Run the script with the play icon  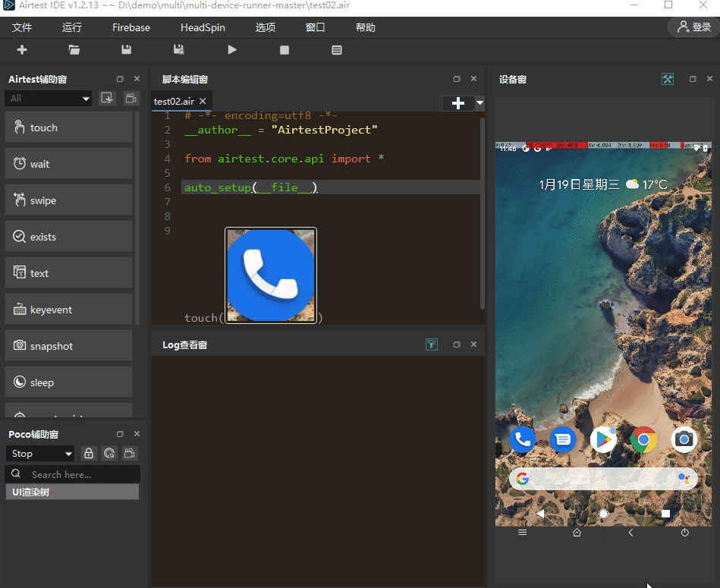(231, 49)
